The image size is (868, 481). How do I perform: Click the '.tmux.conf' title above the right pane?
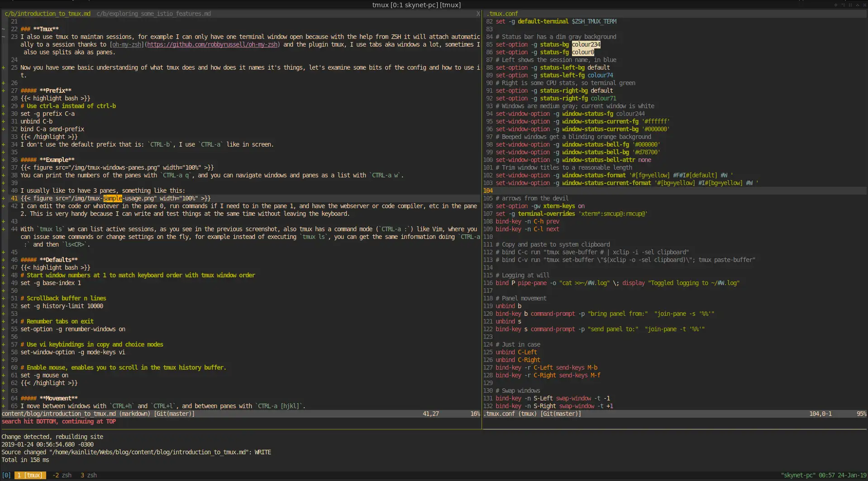pyautogui.click(x=502, y=14)
